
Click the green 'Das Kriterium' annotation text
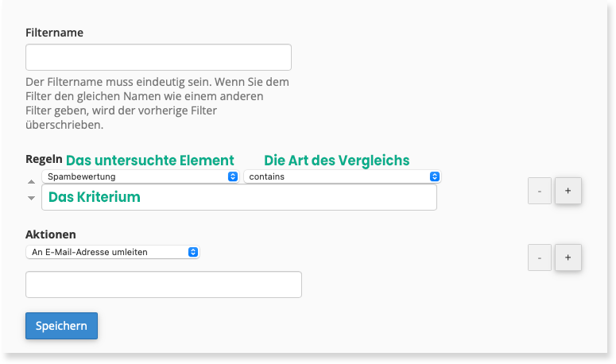(94, 197)
